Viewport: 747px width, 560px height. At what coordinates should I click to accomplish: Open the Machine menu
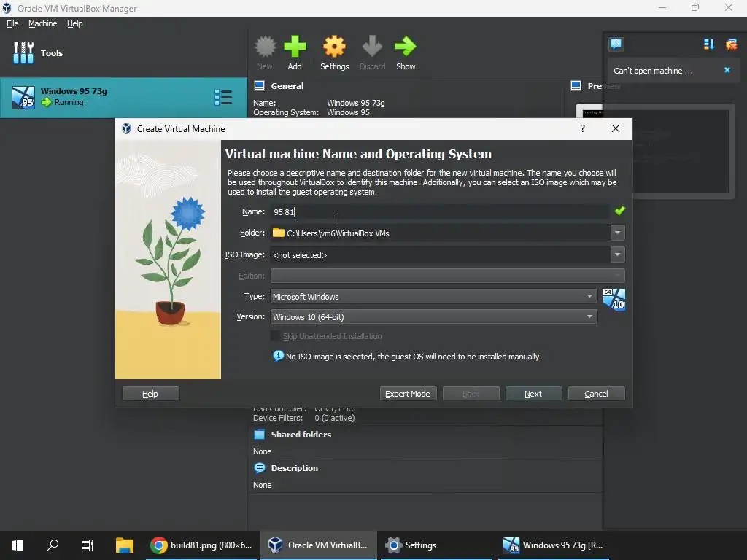pos(42,23)
